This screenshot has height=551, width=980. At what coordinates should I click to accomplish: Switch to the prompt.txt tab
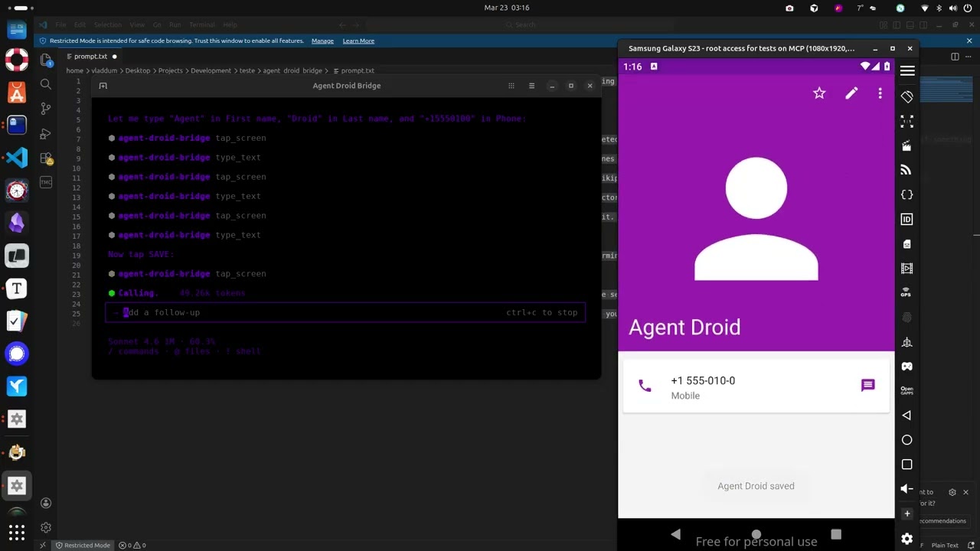click(90, 56)
